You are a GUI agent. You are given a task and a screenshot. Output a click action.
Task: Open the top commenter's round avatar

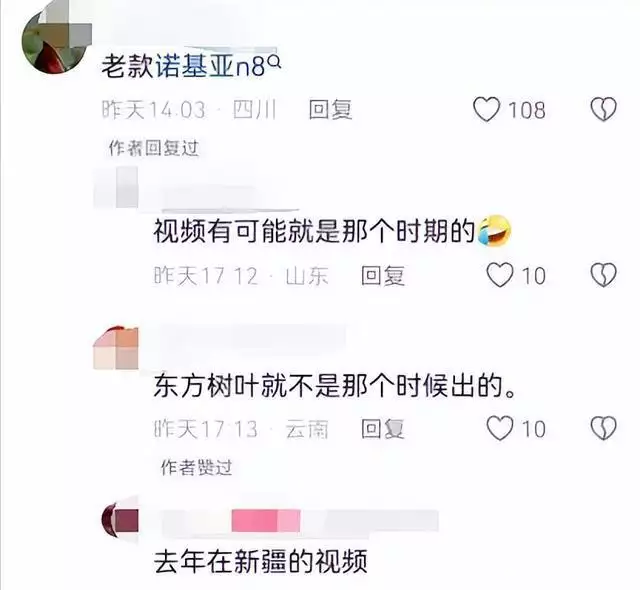[55, 41]
